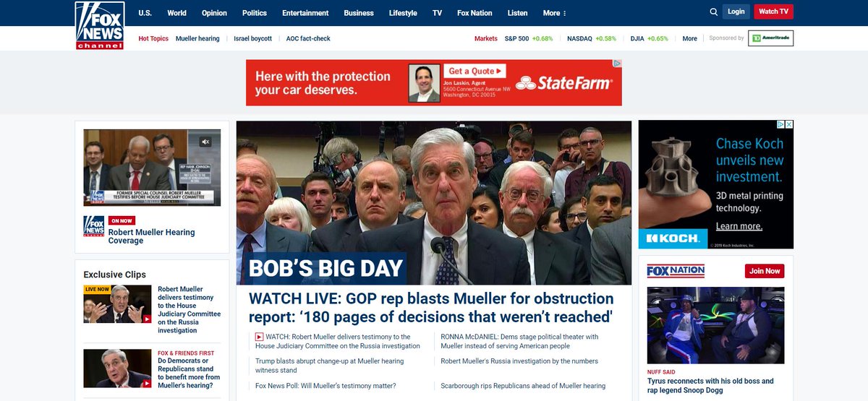Open Mueller's Russia investigation by the numbers
The image size is (868, 401).
tap(519, 361)
